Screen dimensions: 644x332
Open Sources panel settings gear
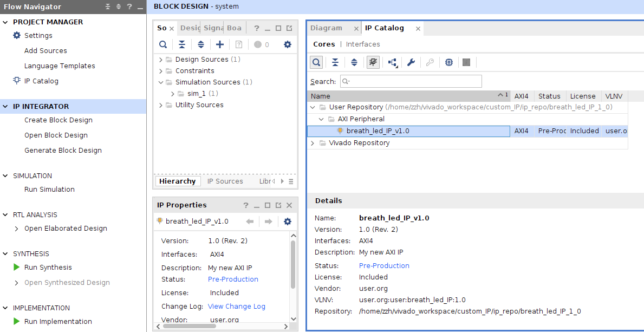[288, 44]
